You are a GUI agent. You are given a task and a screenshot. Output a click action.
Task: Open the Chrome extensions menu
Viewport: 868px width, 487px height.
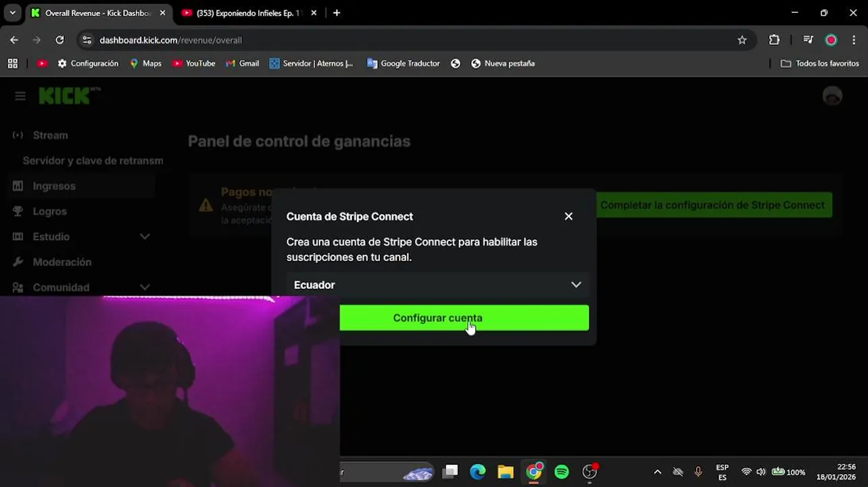point(774,40)
